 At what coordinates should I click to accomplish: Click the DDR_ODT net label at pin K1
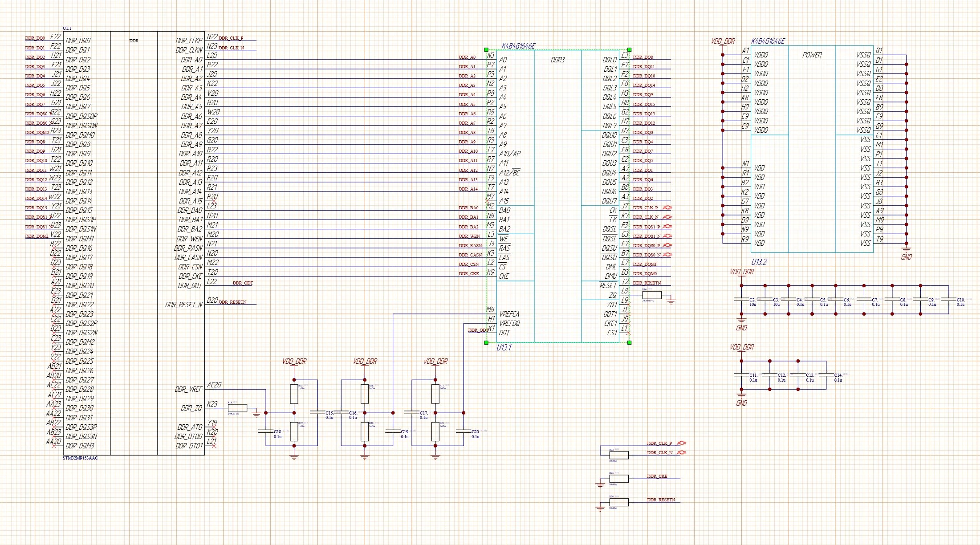(x=478, y=330)
